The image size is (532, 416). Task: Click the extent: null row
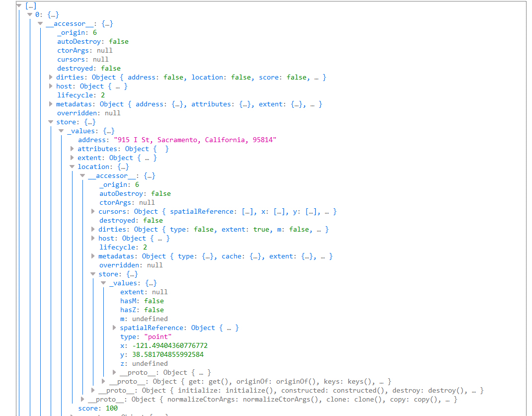[x=144, y=292]
